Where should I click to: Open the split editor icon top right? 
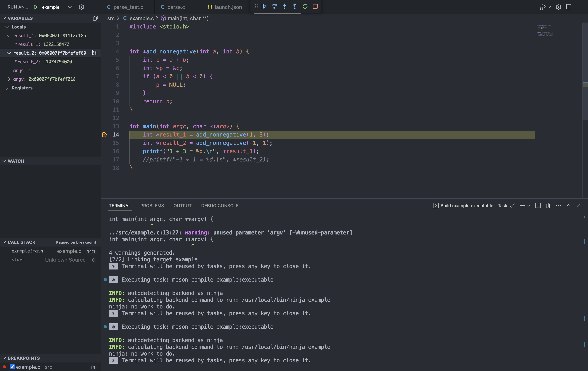pos(569,7)
